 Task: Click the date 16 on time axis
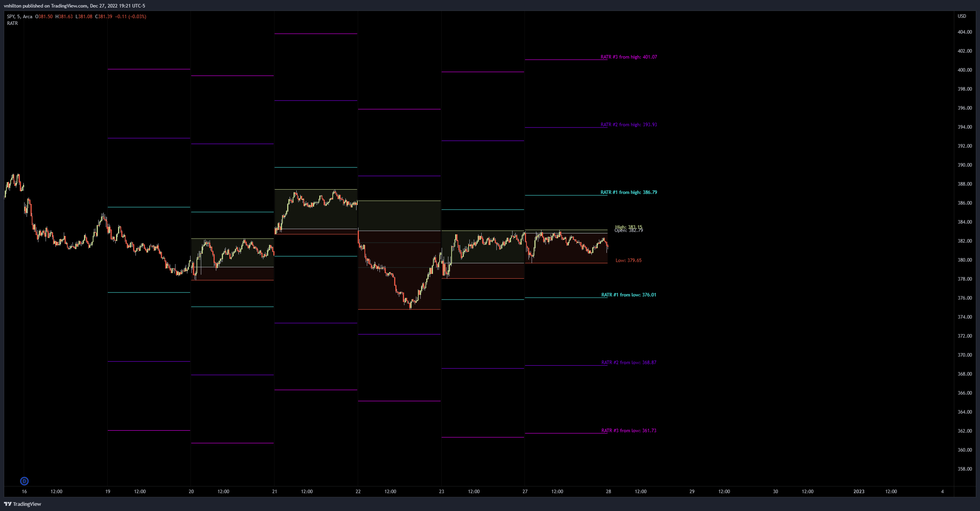pyautogui.click(x=24, y=492)
